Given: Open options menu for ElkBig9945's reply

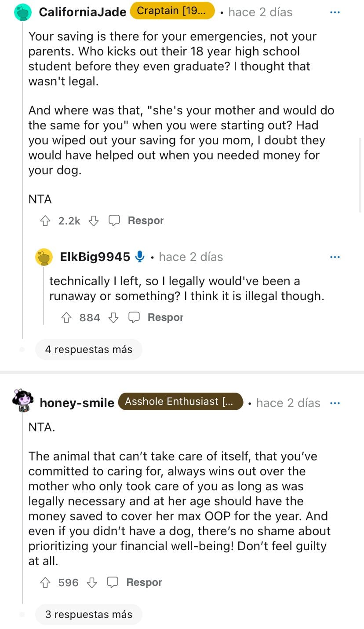Looking at the screenshot, I should click(335, 257).
